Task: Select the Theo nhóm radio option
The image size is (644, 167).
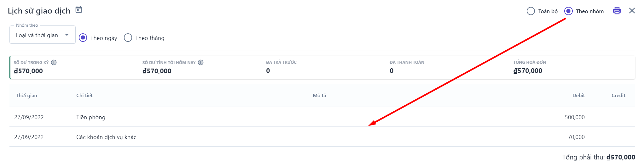Action: (x=568, y=11)
